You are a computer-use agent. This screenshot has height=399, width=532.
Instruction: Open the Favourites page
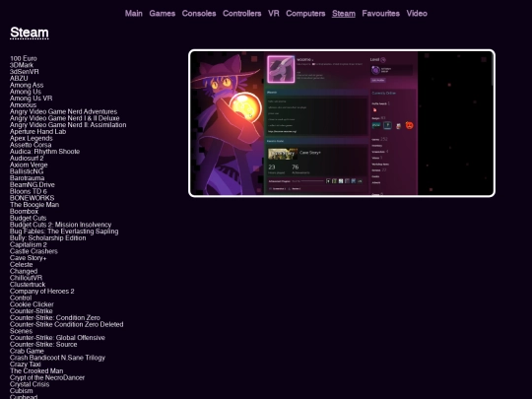coord(380,14)
